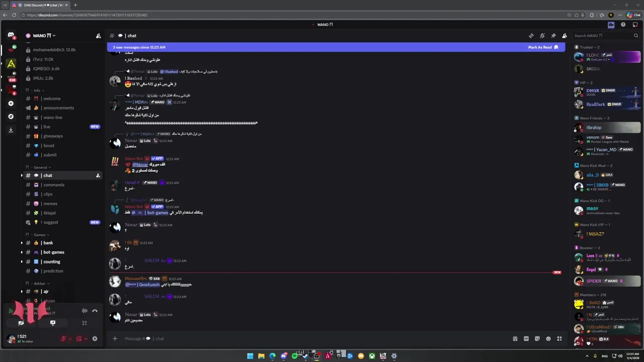The width and height of the screenshot is (644, 362).
Task: Toggle the member list icon
Action: (x=565, y=36)
